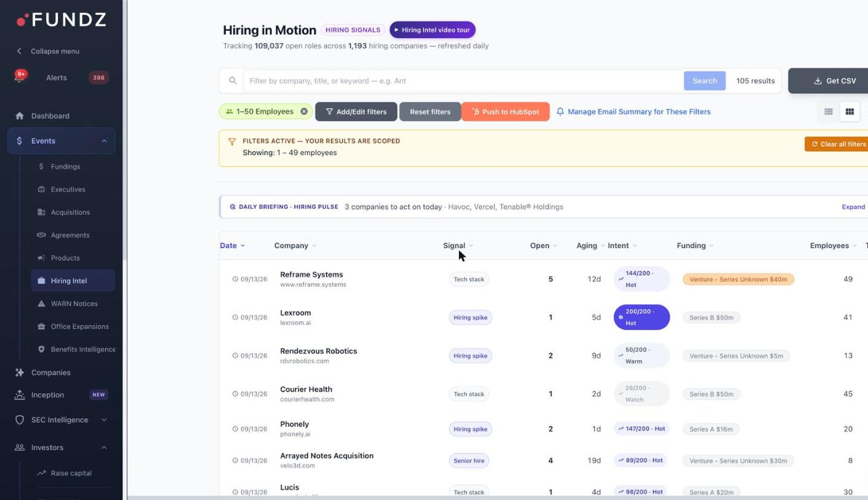Click the Search button
Viewport: 868px width, 500px height.
705,81
